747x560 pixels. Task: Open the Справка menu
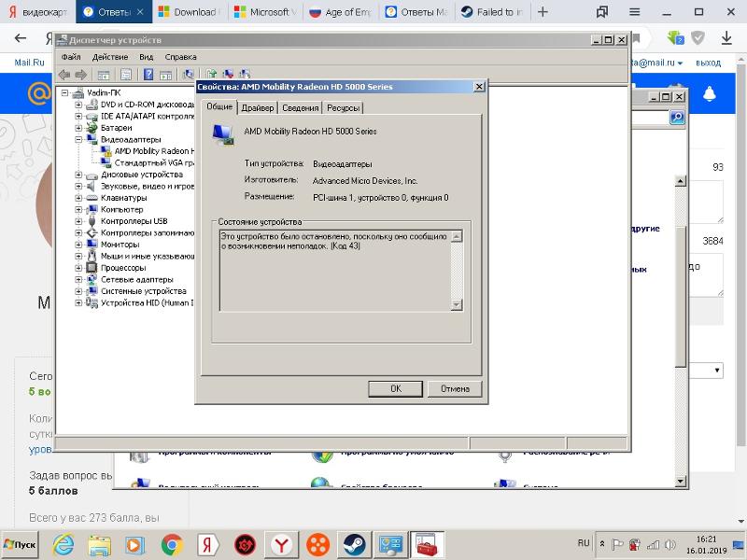(x=180, y=57)
